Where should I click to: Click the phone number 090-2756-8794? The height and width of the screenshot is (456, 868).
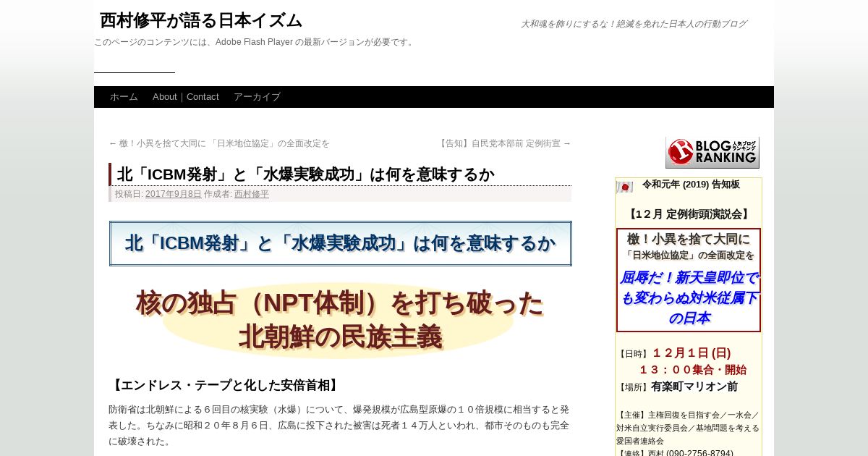(699, 454)
